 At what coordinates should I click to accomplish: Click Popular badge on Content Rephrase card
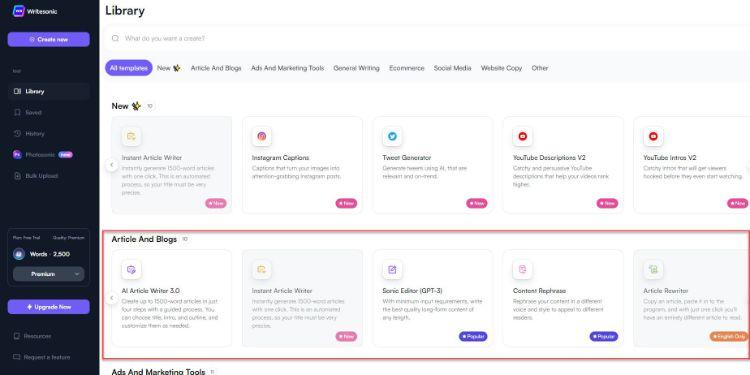[604, 336]
